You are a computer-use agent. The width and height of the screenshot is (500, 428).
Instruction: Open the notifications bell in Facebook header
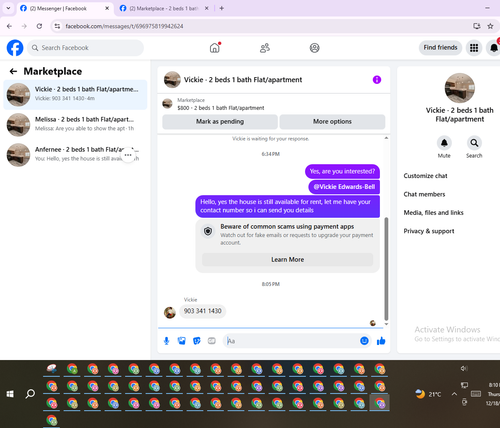(x=494, y=48)
